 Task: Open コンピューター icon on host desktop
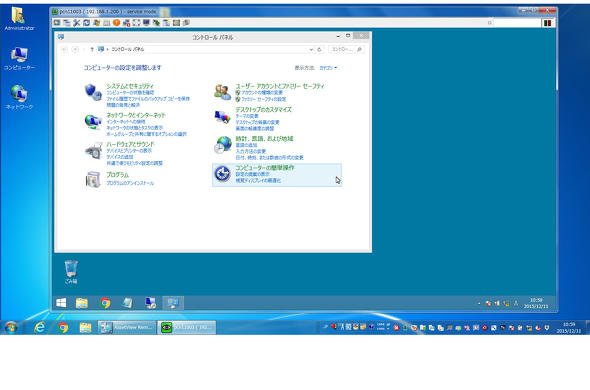click(x=19, y=59)
